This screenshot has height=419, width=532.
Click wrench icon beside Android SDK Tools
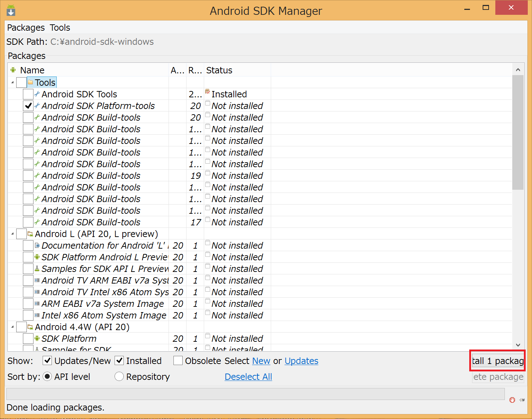37,94
